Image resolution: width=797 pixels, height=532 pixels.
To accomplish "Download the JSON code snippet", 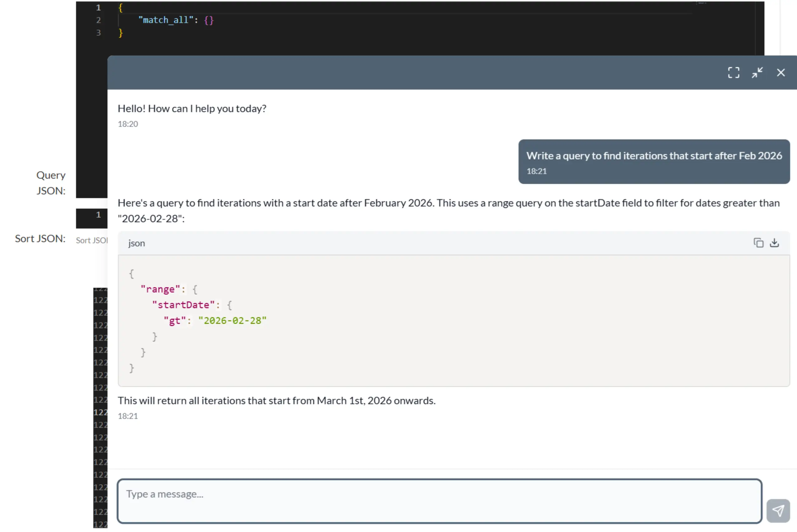I will pos(774,243).
